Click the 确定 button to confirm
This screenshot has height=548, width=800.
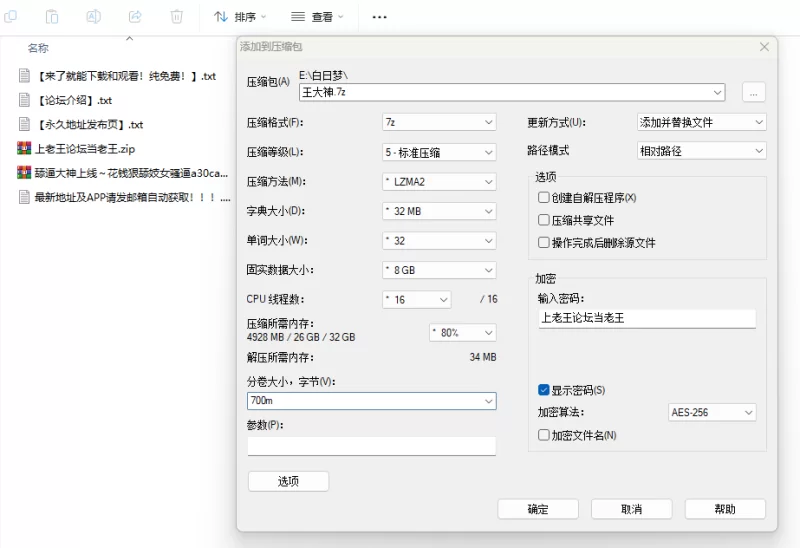(x=538, y=509)
